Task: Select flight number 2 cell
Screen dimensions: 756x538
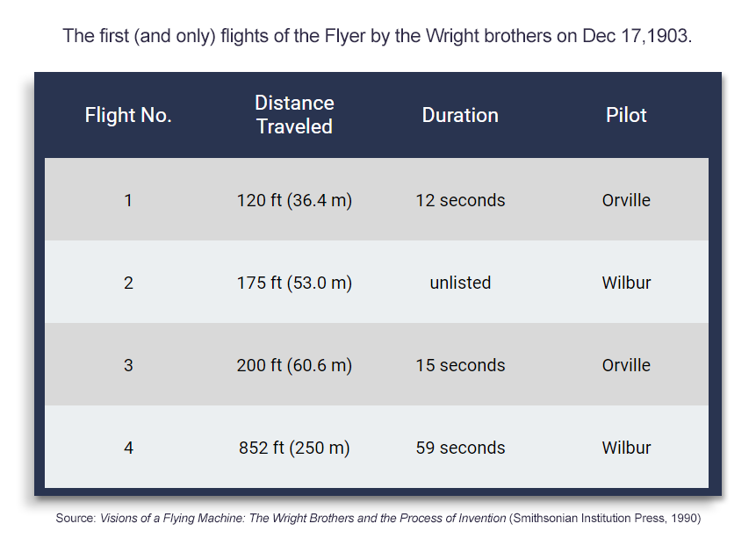Action: click(x=128, y=283)
